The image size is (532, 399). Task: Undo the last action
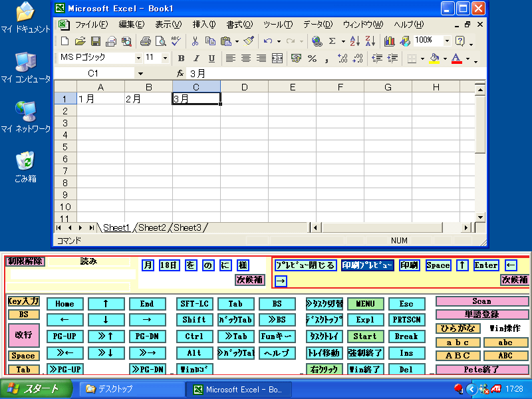268,41
